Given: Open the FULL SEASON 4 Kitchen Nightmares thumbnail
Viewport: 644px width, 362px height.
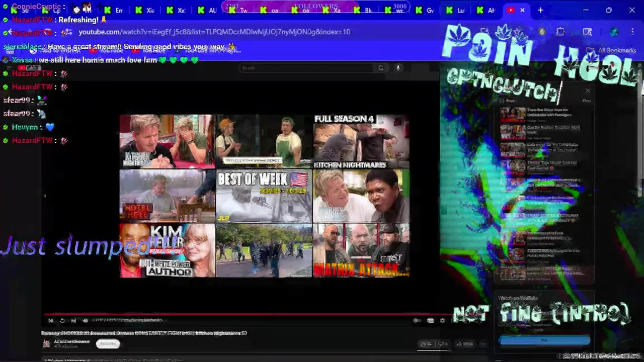Looking at the screenshot, I should coord(361,141).
